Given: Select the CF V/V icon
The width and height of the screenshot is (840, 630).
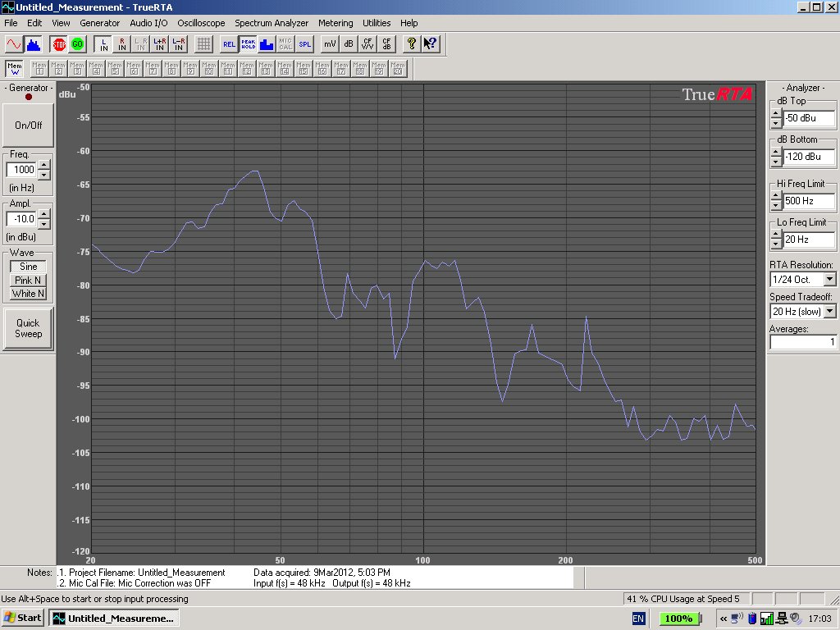Looking at the screenshot, I should (x=367, y=44).
